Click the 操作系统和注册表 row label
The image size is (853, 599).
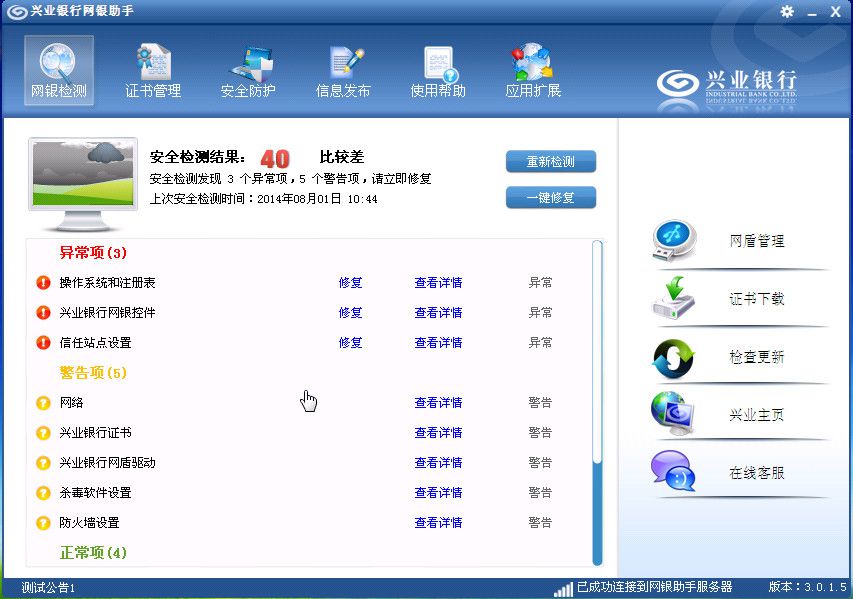[107, 282]
